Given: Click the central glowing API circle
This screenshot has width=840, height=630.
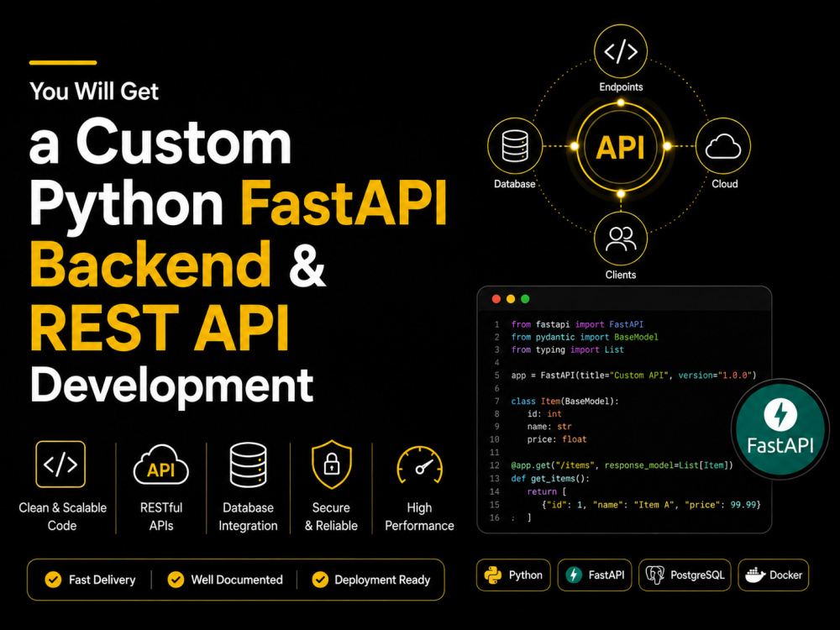Looking at the screenshot, I should click(621, 147).
